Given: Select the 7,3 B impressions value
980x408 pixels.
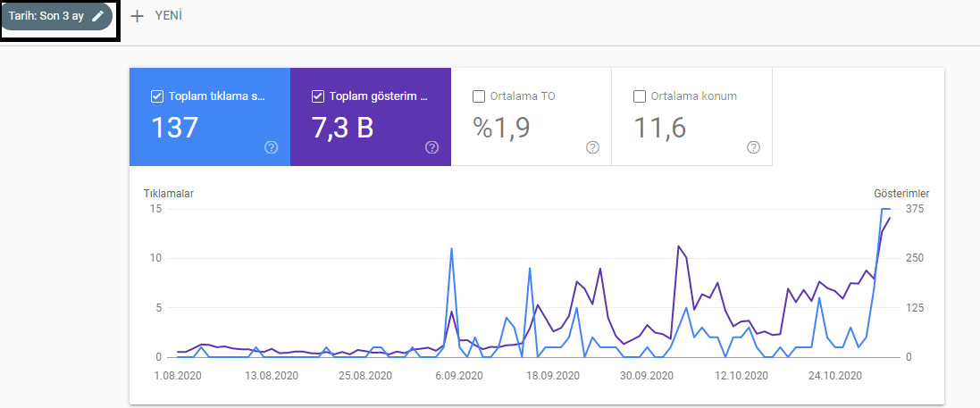Looking at the screenshot, I should click(x=342, y=129).
